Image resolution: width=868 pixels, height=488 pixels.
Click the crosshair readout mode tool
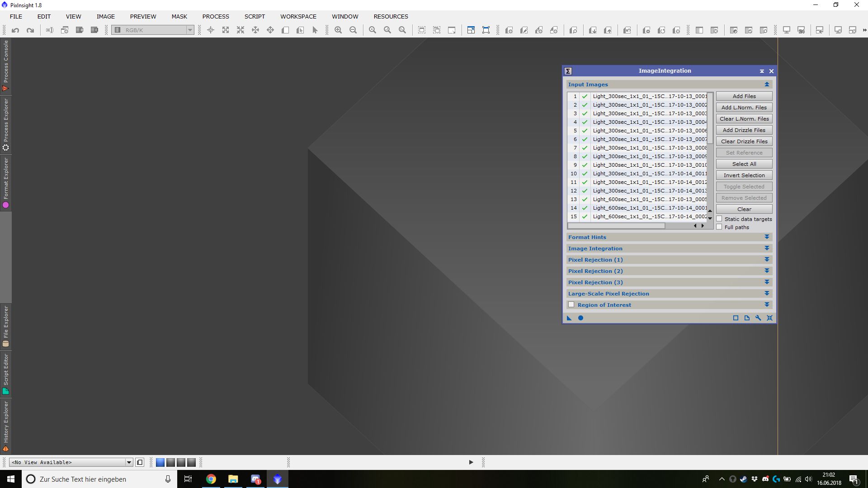[211, 30]
